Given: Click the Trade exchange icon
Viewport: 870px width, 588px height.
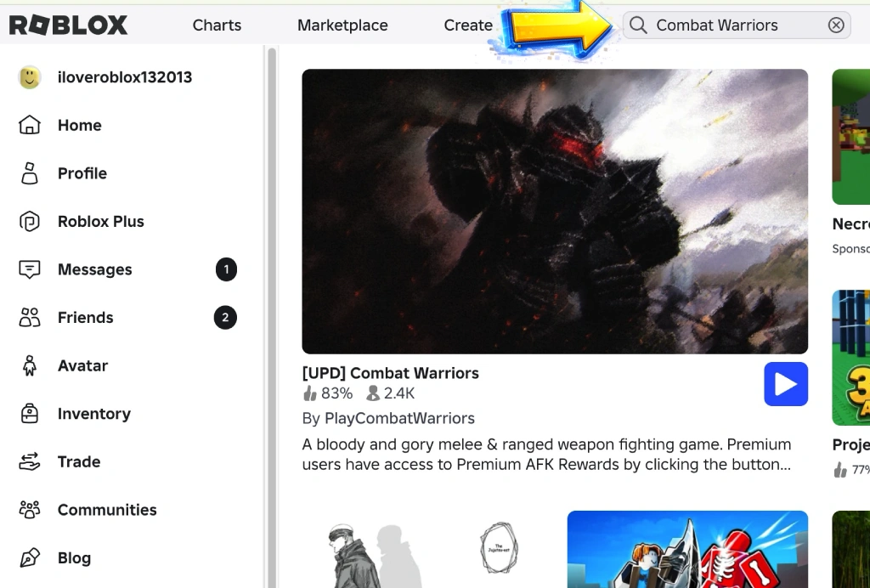Looking at the screenshot, I should 30,461.
